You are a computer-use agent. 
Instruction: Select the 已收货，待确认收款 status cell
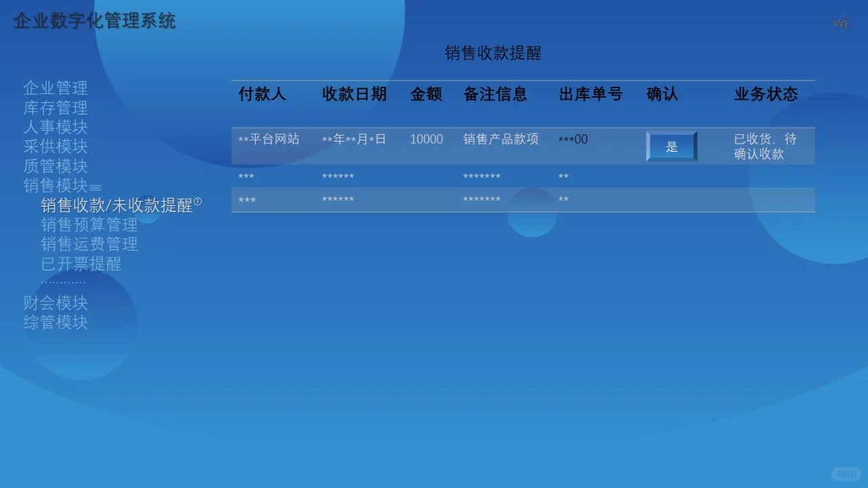point(766,146)
